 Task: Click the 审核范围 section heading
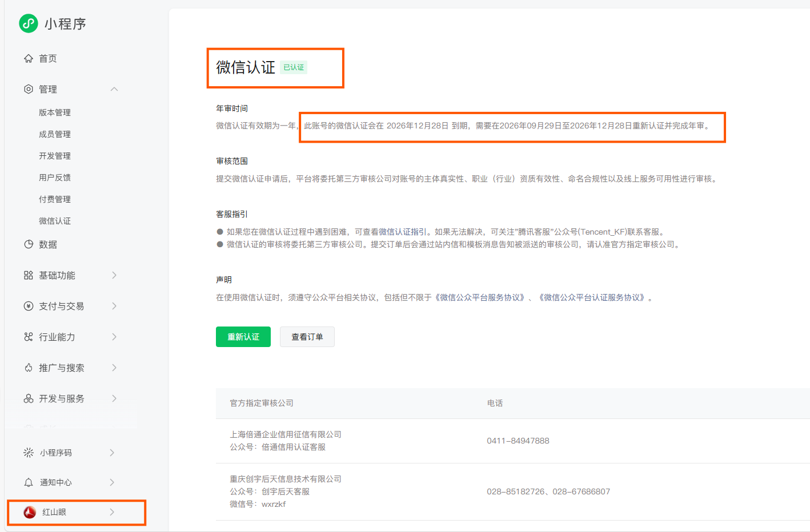232,161
